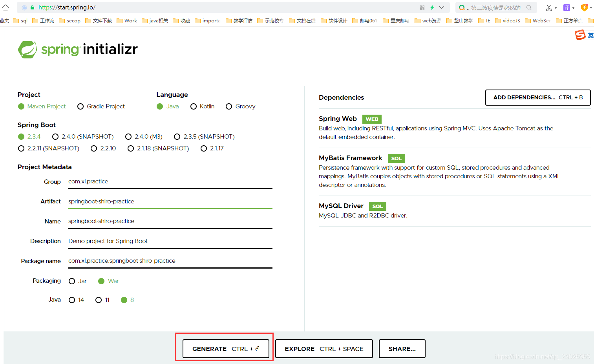The image size is (594, 364).
Task: Select Spring Boot 2.4.0 (SNAPSHOT)
Action: pos(83,137)
